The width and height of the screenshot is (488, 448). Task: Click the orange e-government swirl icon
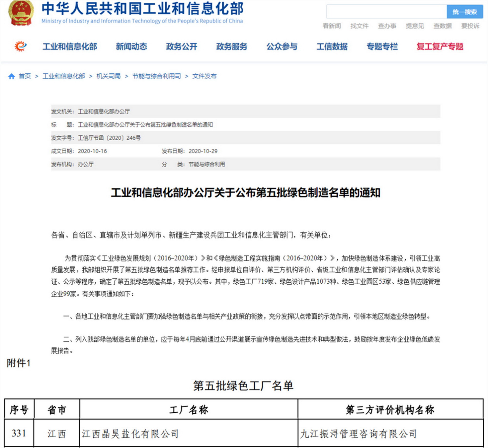[x=20, y=46]
